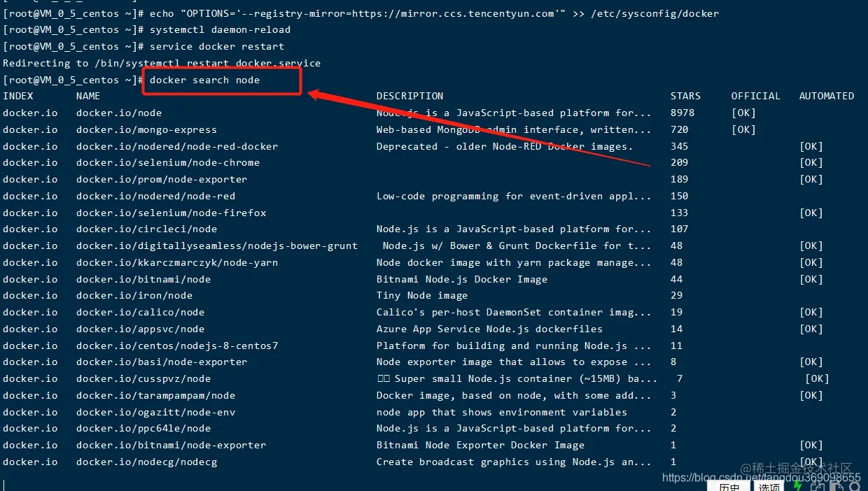The width and height of the screenshot is (868, 491).
Task: Click 'docker.io/basi/node-exporter' image name
Action: pos(162,362)
